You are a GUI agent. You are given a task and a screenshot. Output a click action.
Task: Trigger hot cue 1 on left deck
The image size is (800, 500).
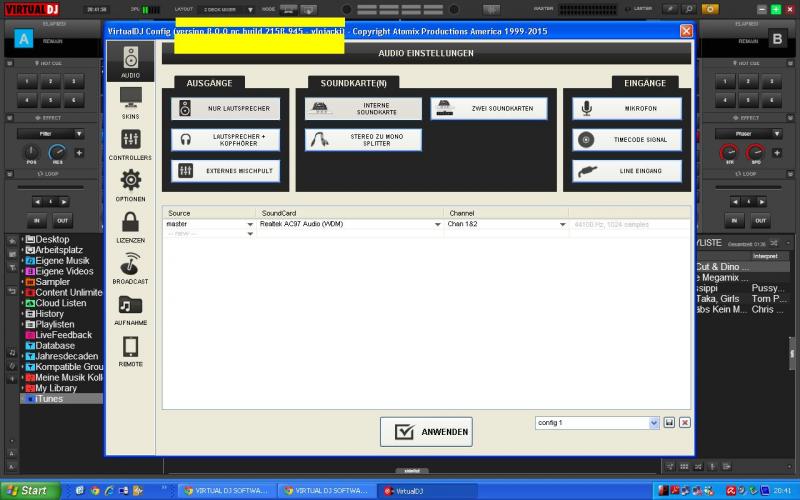click(x=28, y=81)
